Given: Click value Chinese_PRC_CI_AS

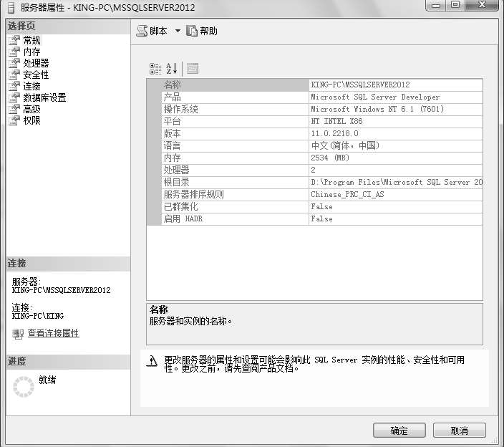Looking at the screenshot, I should pyautogui.click(x=347, y=195).
